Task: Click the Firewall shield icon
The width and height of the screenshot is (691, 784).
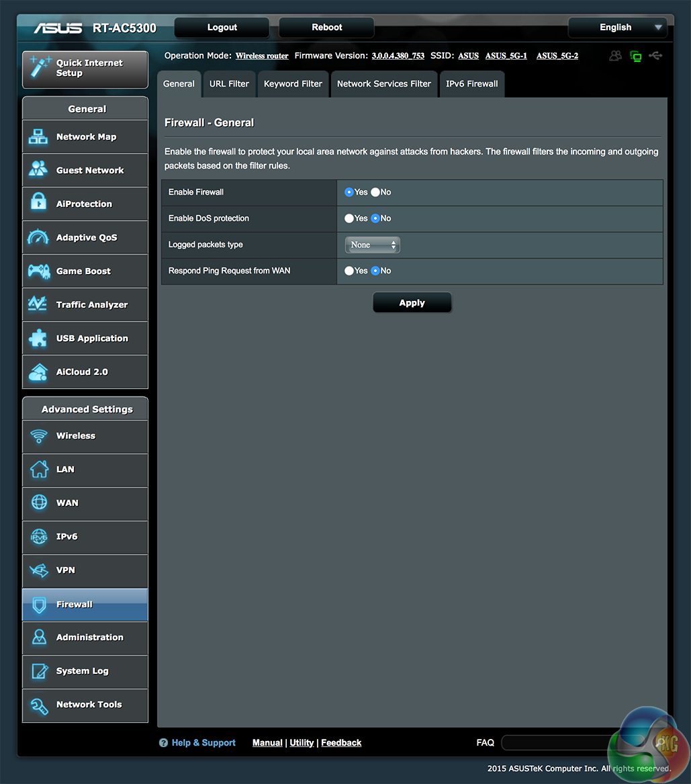Action: pos(39,605)
